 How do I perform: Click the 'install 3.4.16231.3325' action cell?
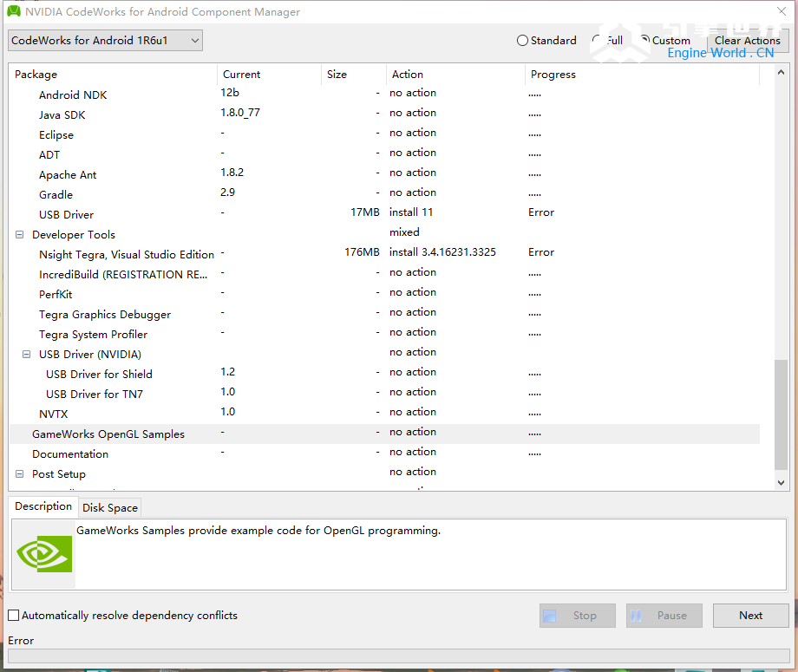click(x=442, y=251)
